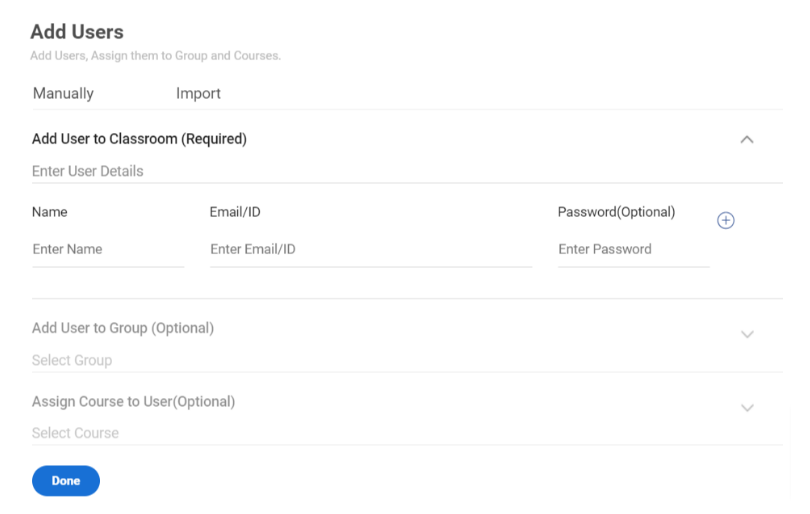Switch to the Import tab
This screenshot has height=514, width=810.
coord(198,94)
